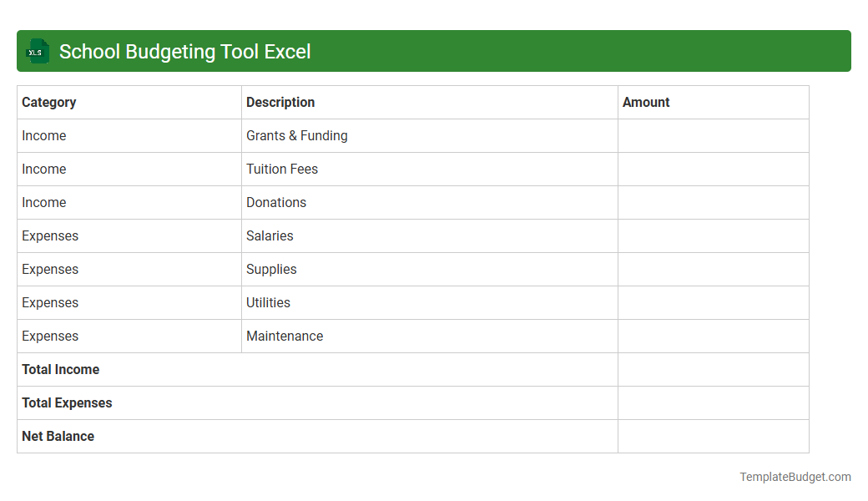This screenshot has width=868, height=501.
Task: Click the Maintenance expense entry
Action: coord(285,336)
